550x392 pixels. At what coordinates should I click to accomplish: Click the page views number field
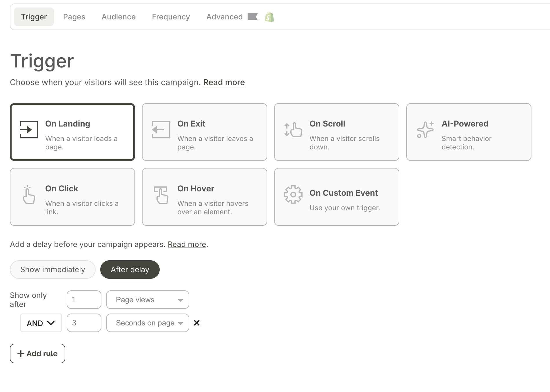point(84,300)
